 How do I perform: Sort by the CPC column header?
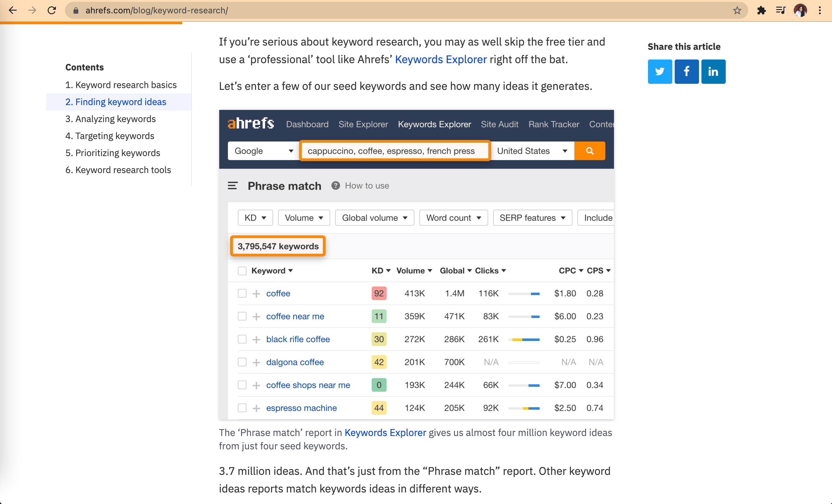(x=571, y=271)
